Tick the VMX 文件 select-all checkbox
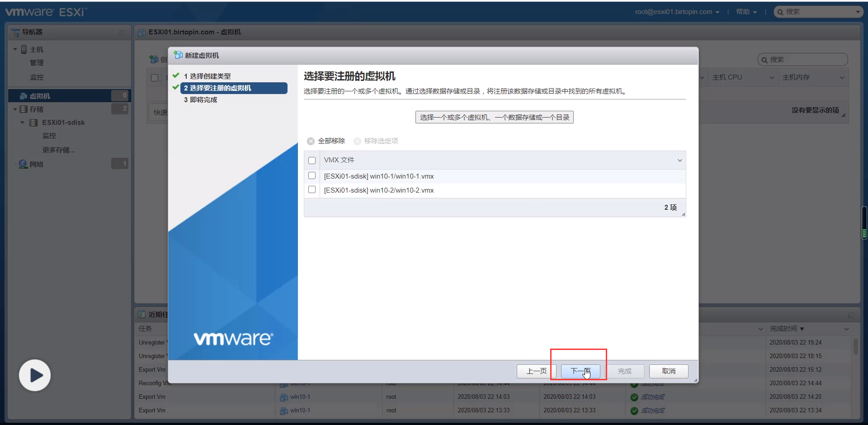Viewport: 868px width, 425px height. (x=312, y=160)
